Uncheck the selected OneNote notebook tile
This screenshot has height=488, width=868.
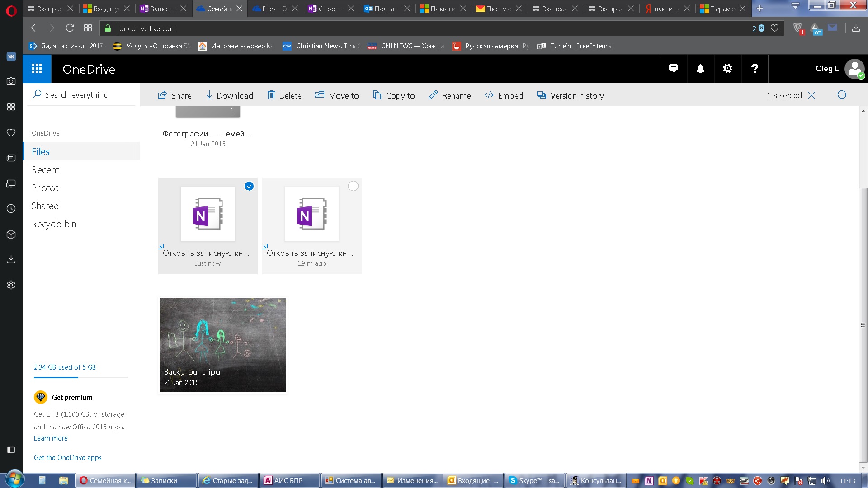coord(249,186)
